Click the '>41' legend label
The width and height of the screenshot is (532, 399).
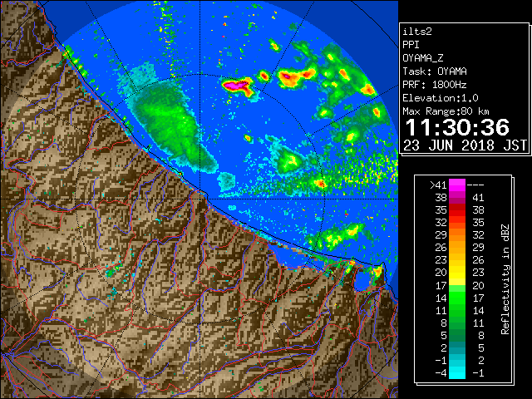(x=438, y=185)
